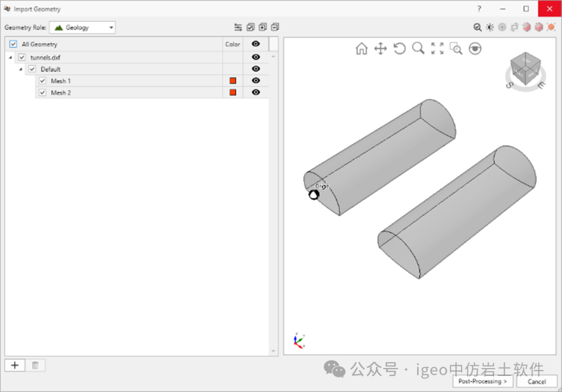Uncheck the Mesh 1 checkbox

43,81
